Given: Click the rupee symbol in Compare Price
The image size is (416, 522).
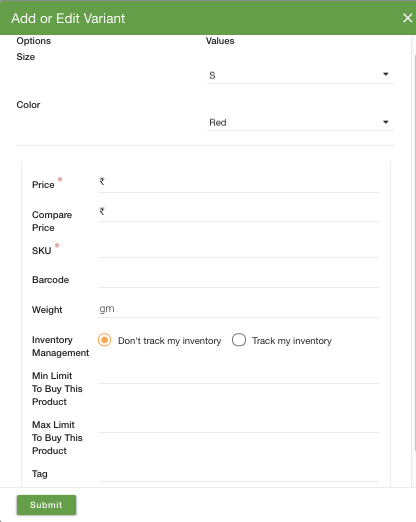Looking at the screenshot, I should pyautogui.click(x=102, y=211).
